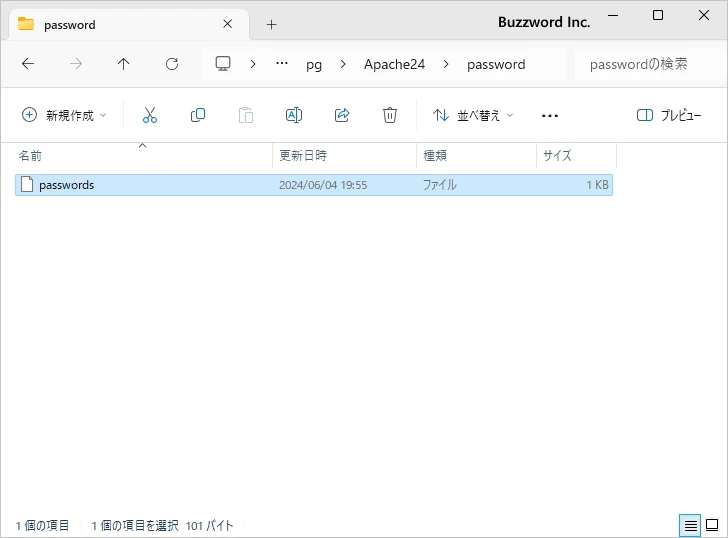The width and height of the screenshot is (728, 538).
Task: Navigate up one folder level
Action: point(124,64)
